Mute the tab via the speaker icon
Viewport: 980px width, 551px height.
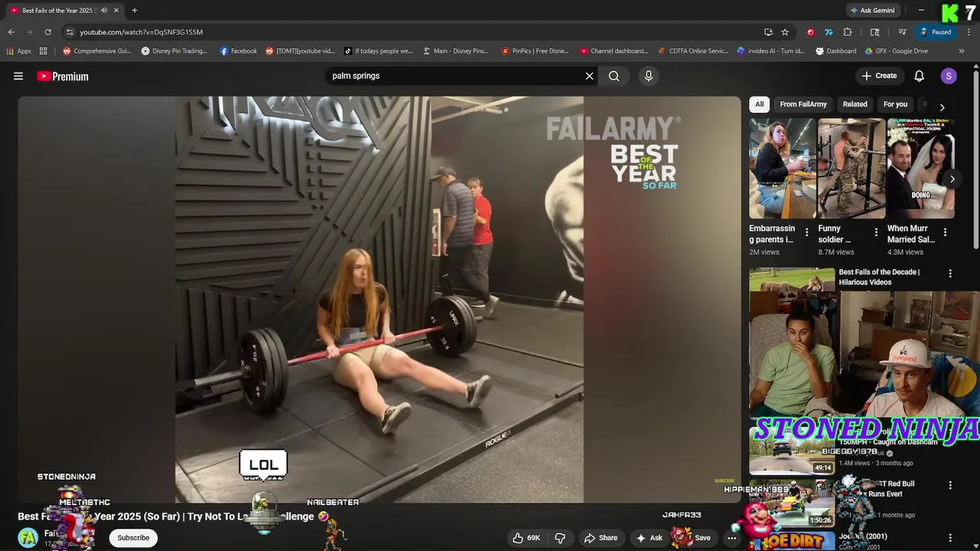coord(104,11)
